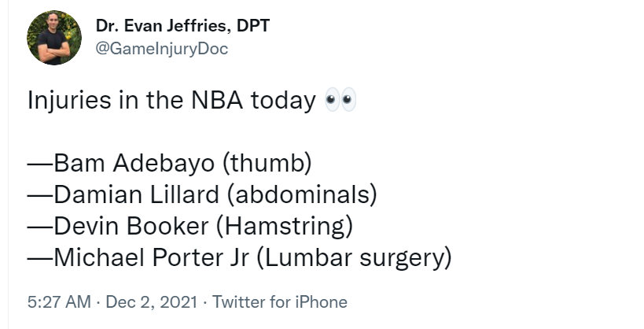Select the word abdominals in parentheses

click(x=303, y=195)
